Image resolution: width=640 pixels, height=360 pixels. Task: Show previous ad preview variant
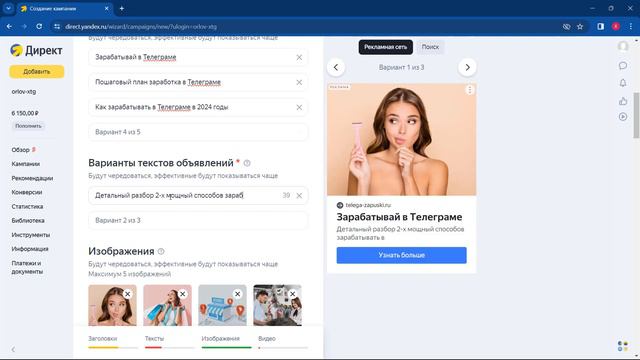[x=336, y=67]
